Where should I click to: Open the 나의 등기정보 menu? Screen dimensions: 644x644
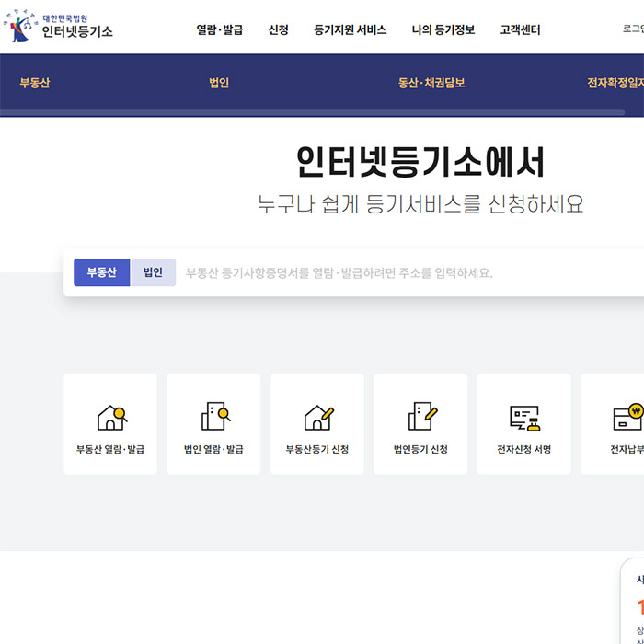443,29
